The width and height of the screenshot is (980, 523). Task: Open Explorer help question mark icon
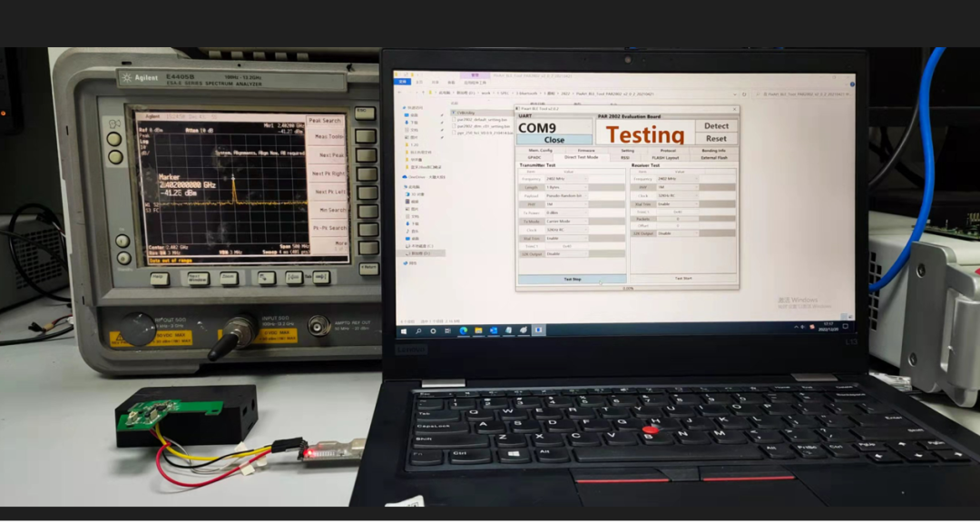click(x=852, y=84)
